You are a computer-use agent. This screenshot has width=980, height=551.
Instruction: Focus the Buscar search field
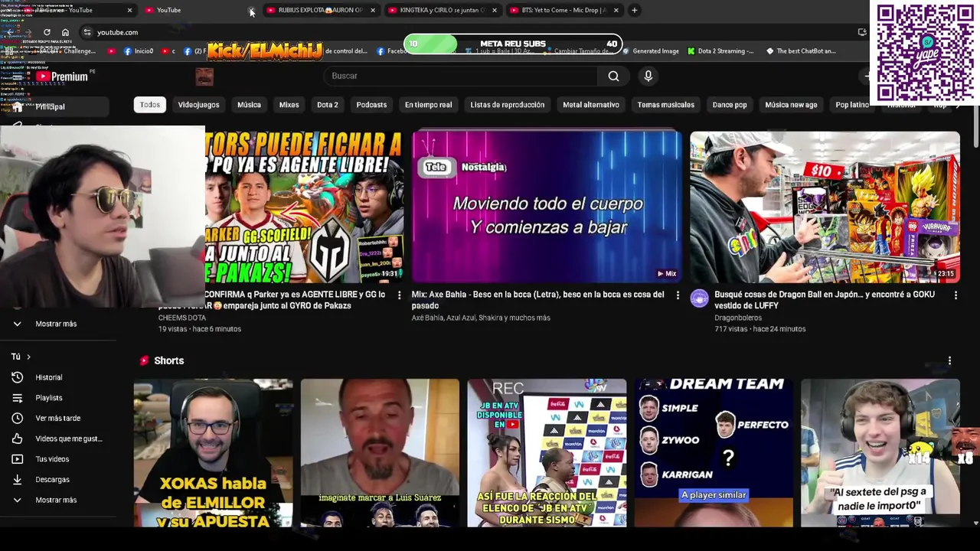(459, 76)
